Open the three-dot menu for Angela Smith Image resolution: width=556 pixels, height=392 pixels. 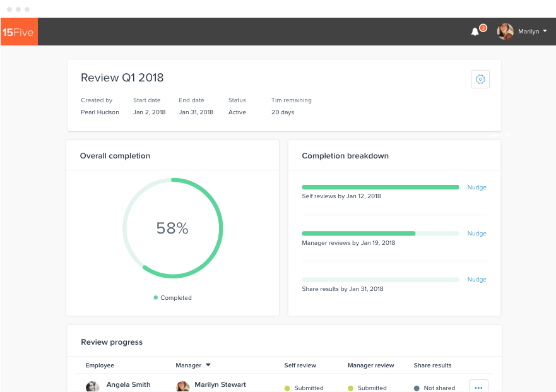pos(478,386)
